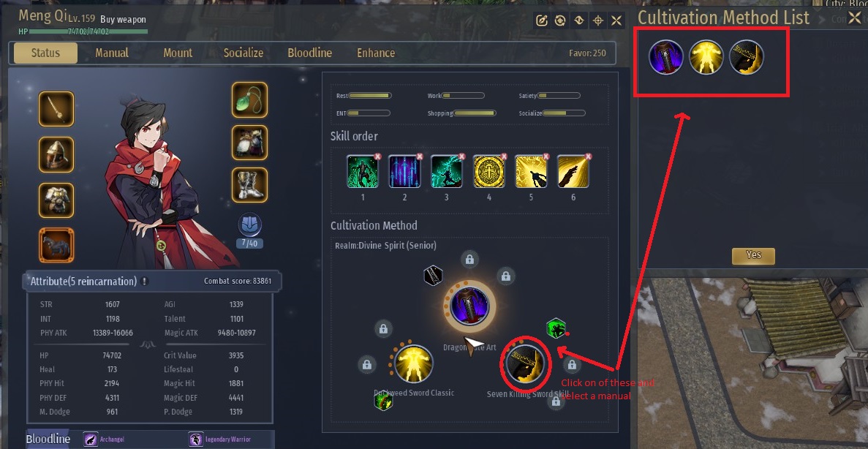Click the Buy weapon label
Image resolution: width=868 pixels, height=449 pixels.
pyautogui.click(x=123, y=19)
